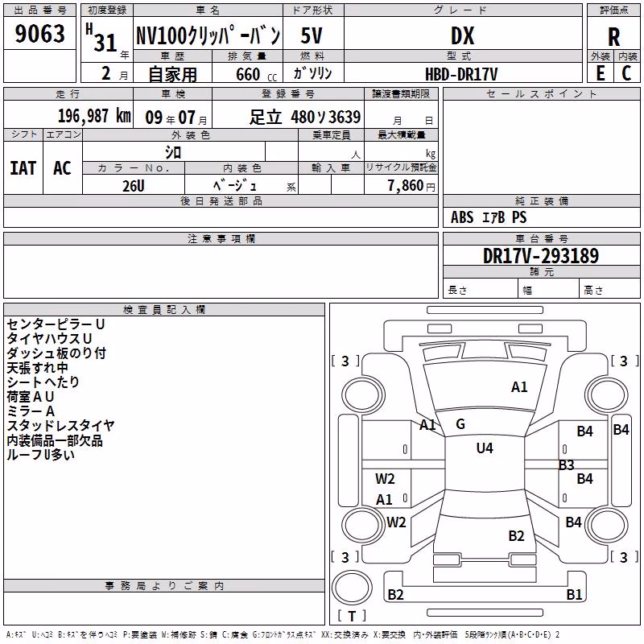The width and height of the screenshot is (644, 644).
Task: Click the B1 rear bumper marker
Action: coord(574,594)
